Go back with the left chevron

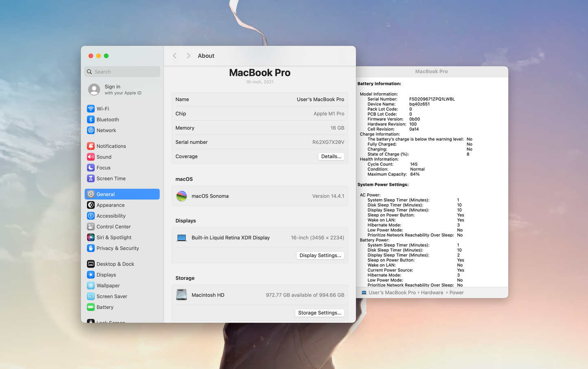(175, 56)
